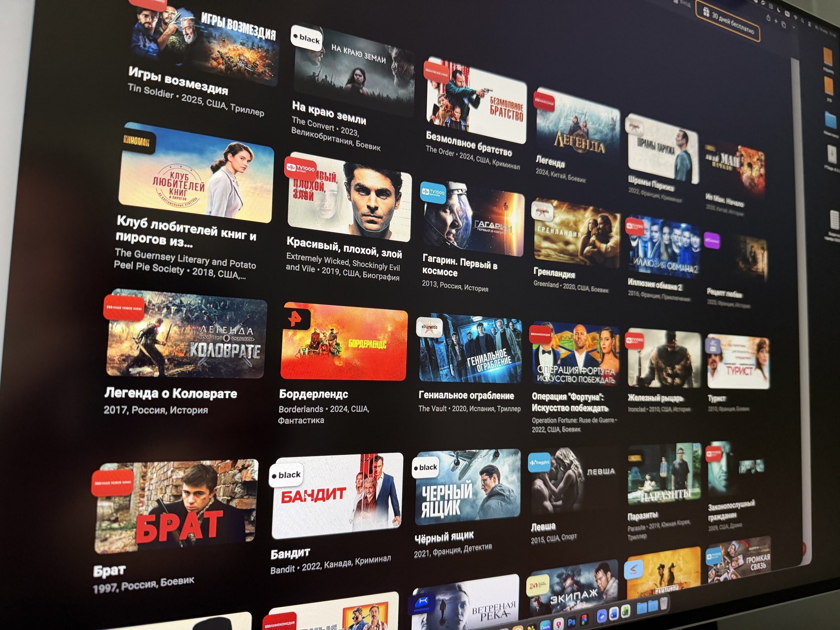This screenshot has height=630, width=840.
Task: Click the orange channel badge on Бордерлендс
Action: click(x=295, y=319)
